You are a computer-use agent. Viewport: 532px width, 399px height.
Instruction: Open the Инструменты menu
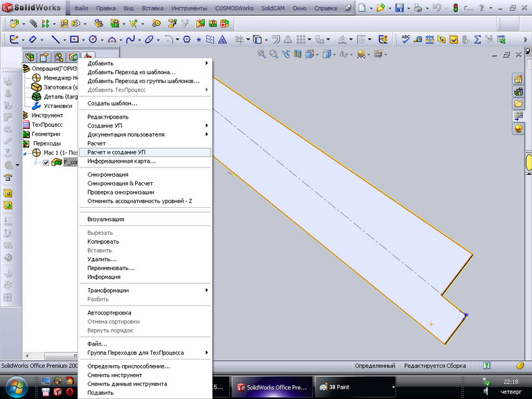click(x=188, y=8)
